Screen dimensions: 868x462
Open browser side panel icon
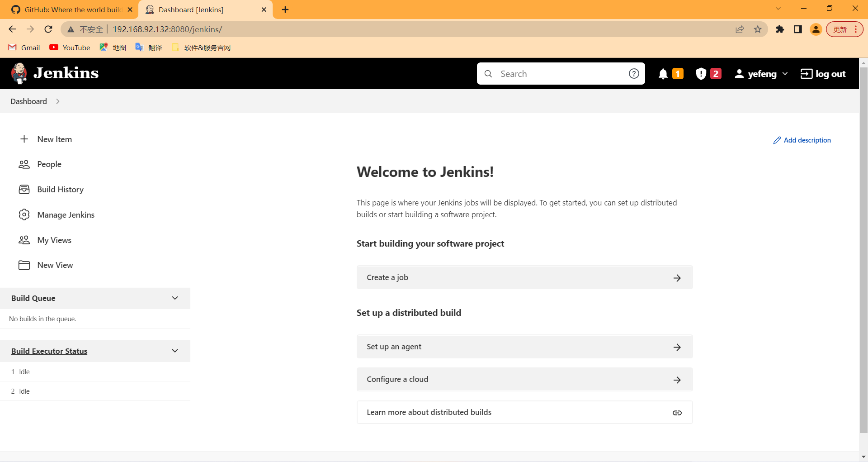point(798,29)
